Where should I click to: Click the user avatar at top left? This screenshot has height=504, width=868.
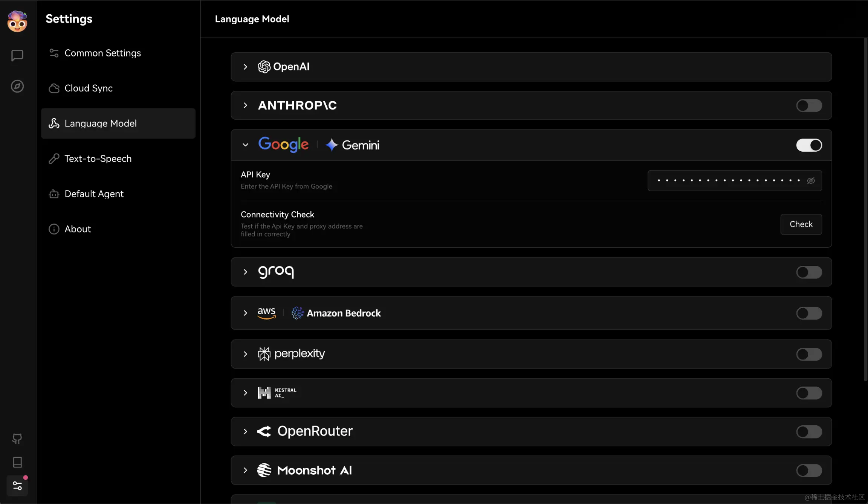pos(17,21)
